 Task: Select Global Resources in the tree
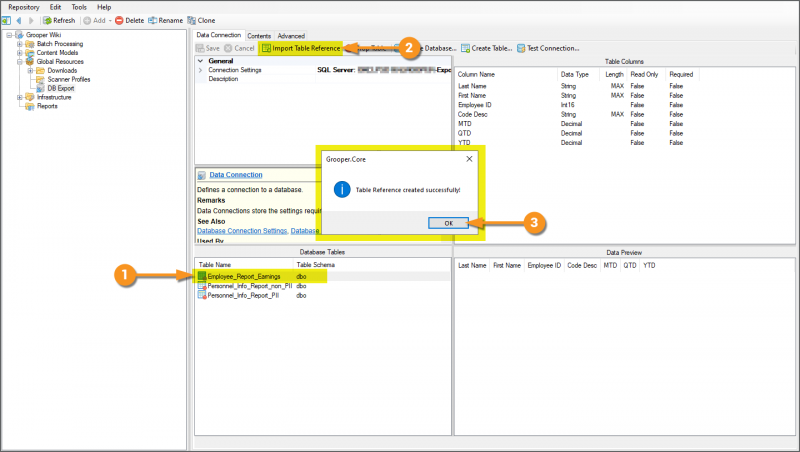pos(60,62)
